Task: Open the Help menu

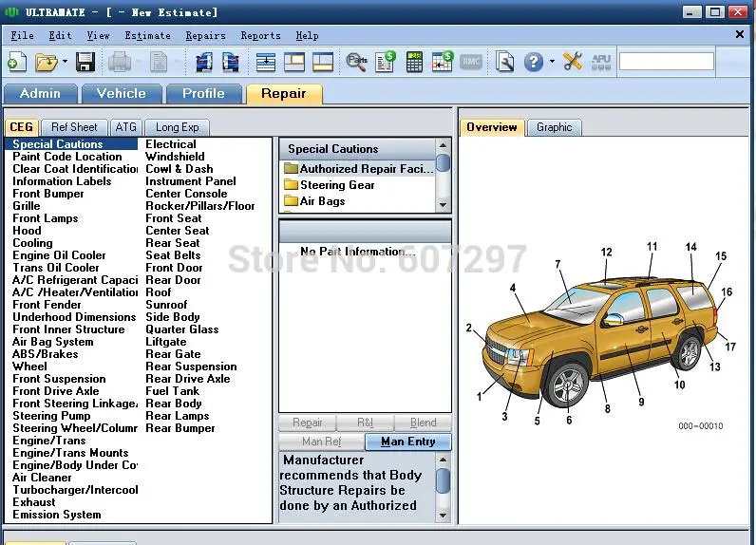Action: [307, 36]
